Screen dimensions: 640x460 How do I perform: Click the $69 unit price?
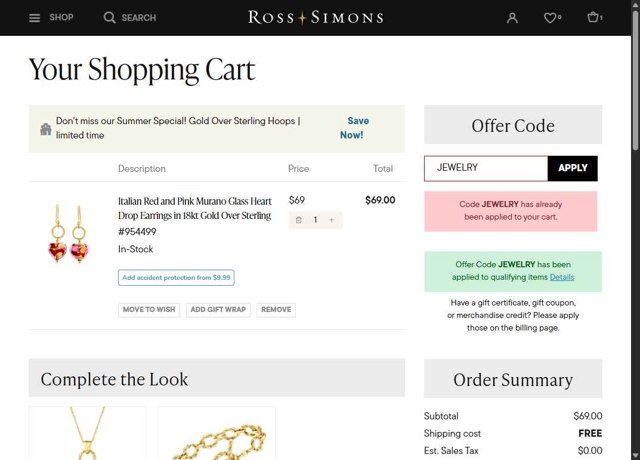[297, 200]
